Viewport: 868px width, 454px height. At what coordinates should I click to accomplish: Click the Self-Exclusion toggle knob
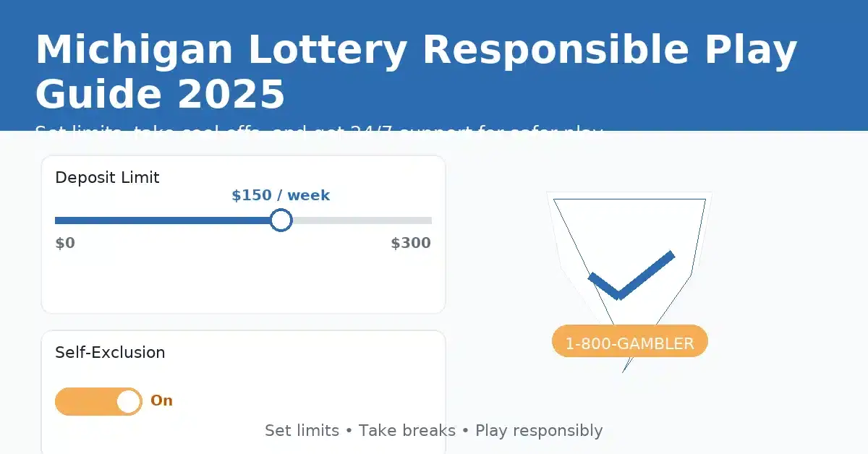(127, 401)
